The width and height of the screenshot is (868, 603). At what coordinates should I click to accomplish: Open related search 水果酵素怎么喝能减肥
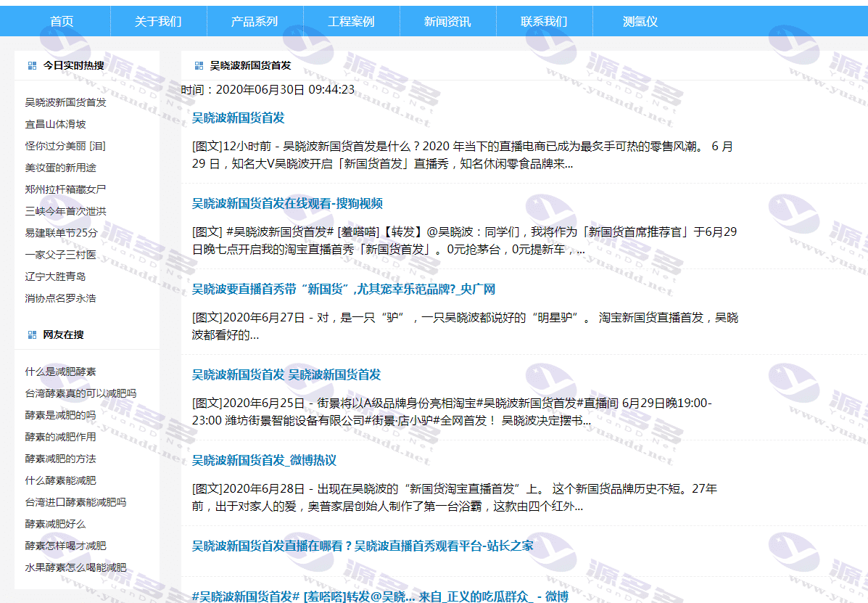(x=76, y=567)
